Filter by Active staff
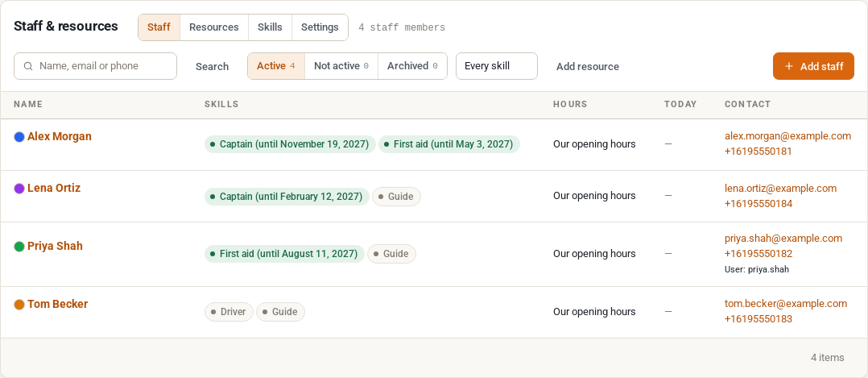The width and height of the screenshot is (868, 378). pos(275,66)
